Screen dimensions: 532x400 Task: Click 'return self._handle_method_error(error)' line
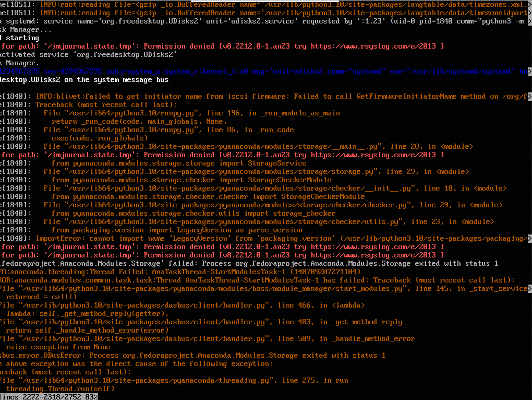(x=87, y=330)
